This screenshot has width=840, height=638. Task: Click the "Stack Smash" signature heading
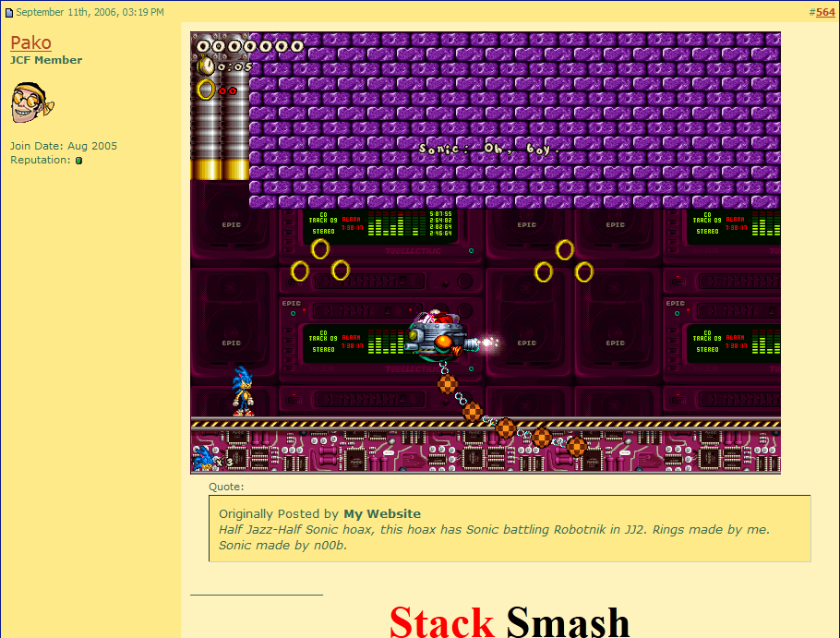[x=510, y=621]
